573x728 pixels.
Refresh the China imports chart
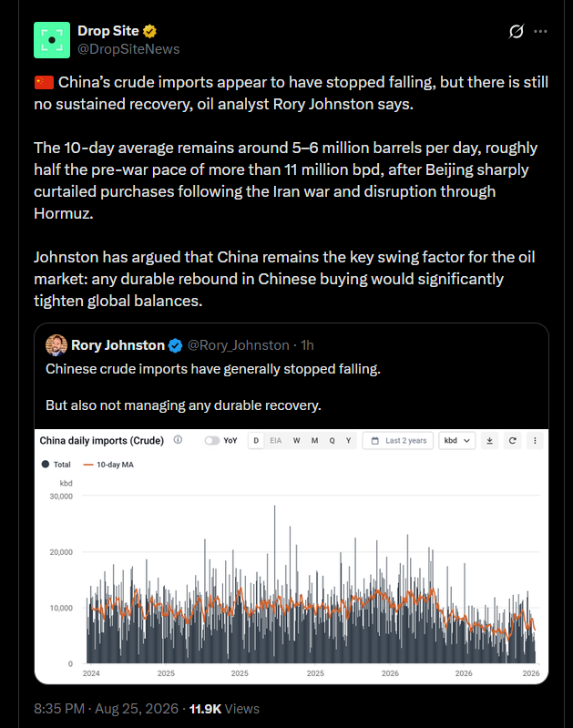(x=512, y=441)
